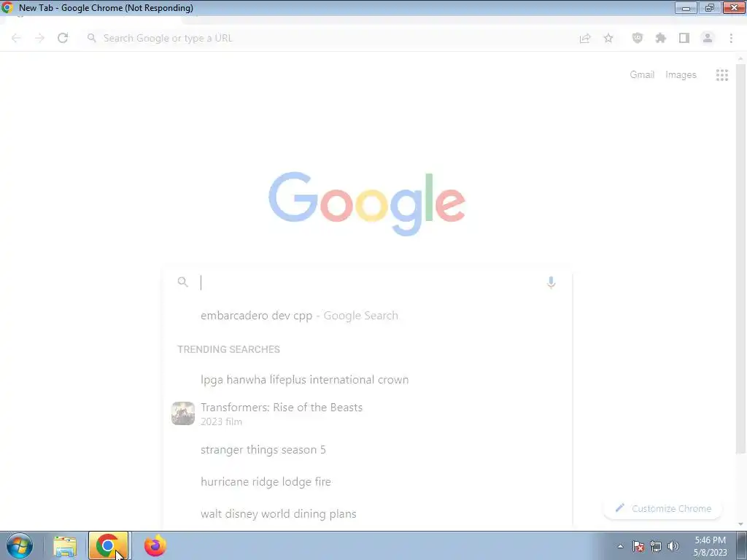Click the browser back arrow
Screen dimensions: 747x560
point(16,38)
